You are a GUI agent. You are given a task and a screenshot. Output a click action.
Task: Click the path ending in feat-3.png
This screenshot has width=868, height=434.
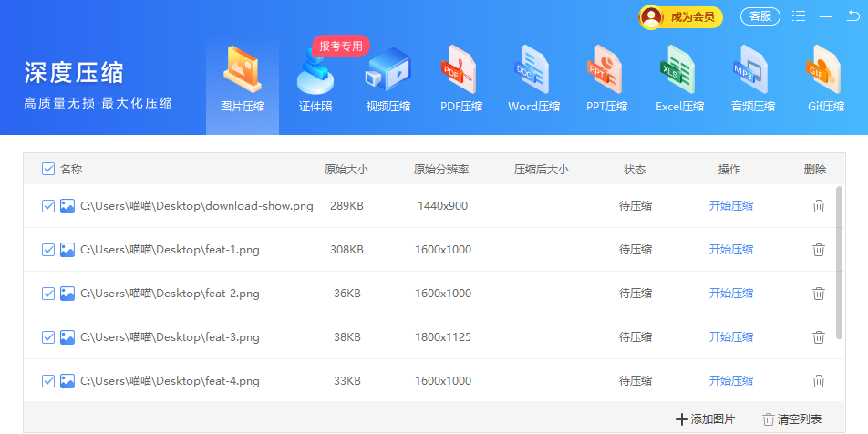[170, 337]
